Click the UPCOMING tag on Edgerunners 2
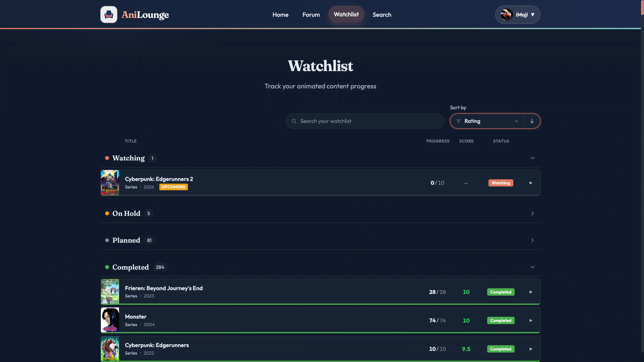Image resolution: width=644 pixels, height=362 pixels. 173,187
